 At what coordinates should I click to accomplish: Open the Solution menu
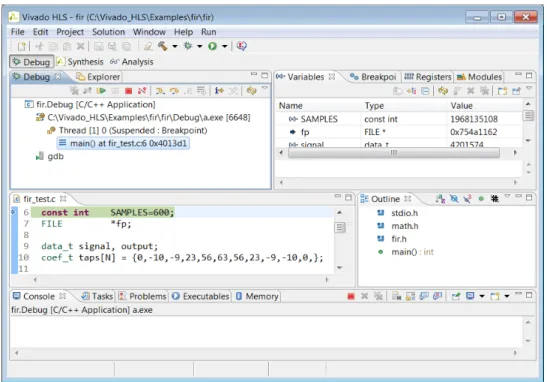[x=108, y=32]
